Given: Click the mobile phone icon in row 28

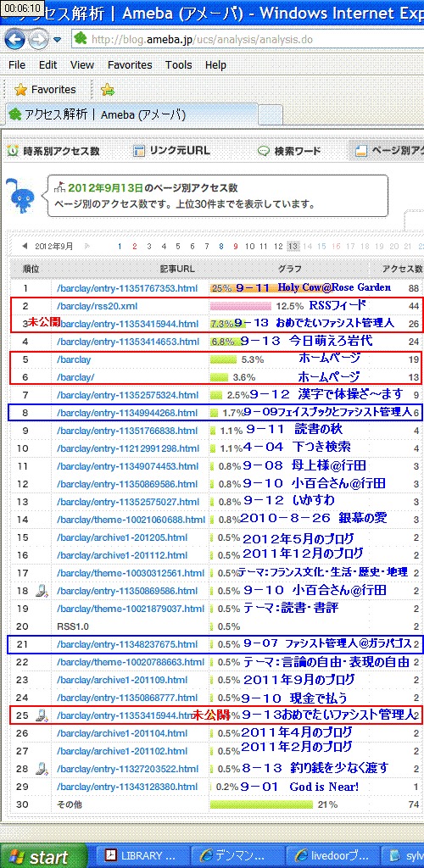Looking at the screenshot, I should tap(41, 768).
